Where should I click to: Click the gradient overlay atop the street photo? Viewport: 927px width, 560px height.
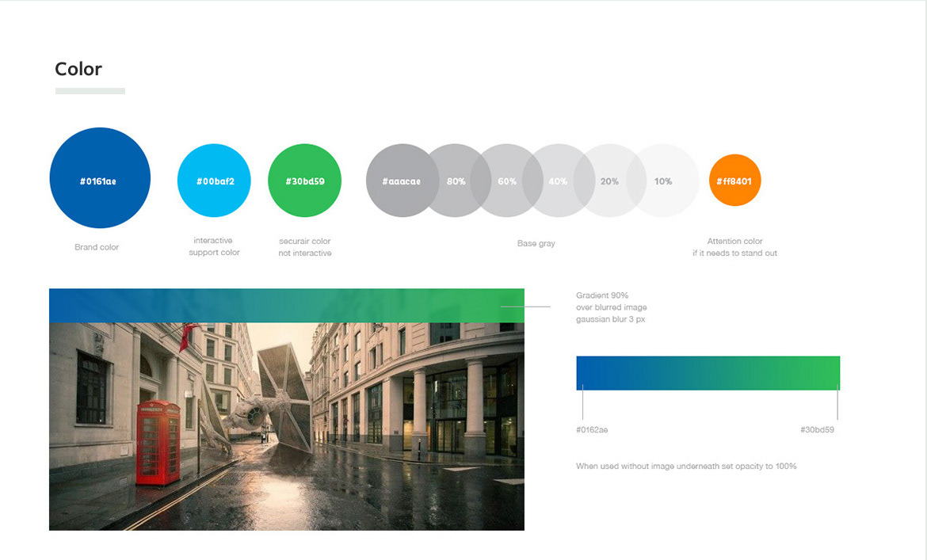click(287, 306)
